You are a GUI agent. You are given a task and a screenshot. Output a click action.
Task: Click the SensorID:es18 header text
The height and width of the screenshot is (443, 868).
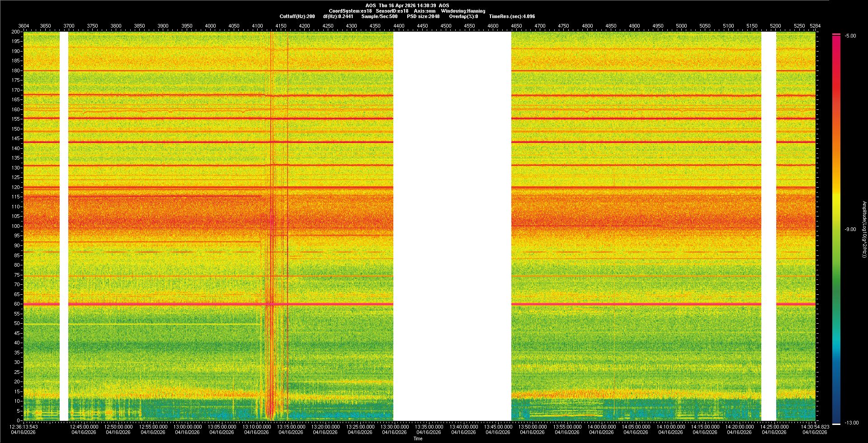(392, 11)
